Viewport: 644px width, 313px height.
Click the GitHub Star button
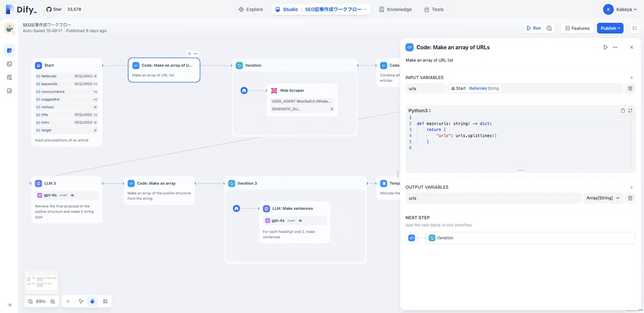pos(53,9)
